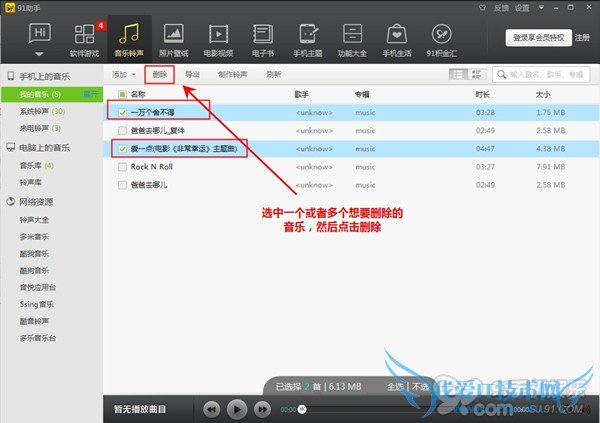The image size is (600, 423).
Task: Open 功能大全 all functions section
Action: point(352,40)
